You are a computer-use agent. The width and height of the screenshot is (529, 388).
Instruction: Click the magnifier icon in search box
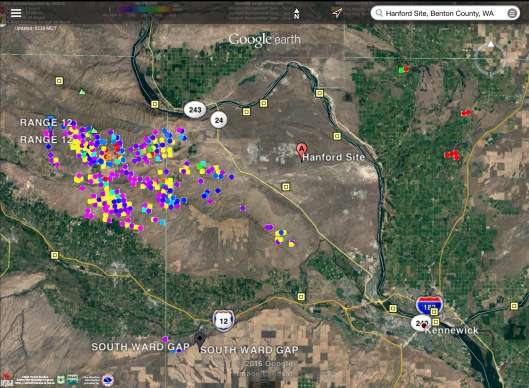379,13
